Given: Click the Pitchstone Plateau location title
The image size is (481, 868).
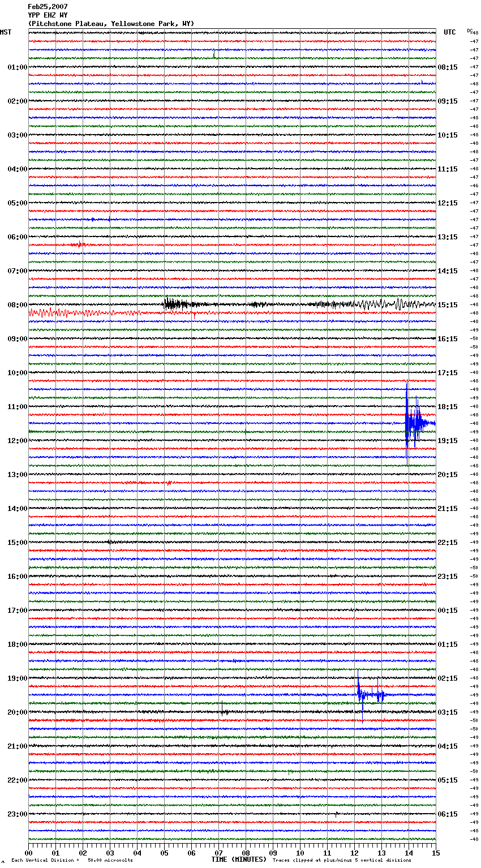Looking at the screenshot, I should point(111,24).
